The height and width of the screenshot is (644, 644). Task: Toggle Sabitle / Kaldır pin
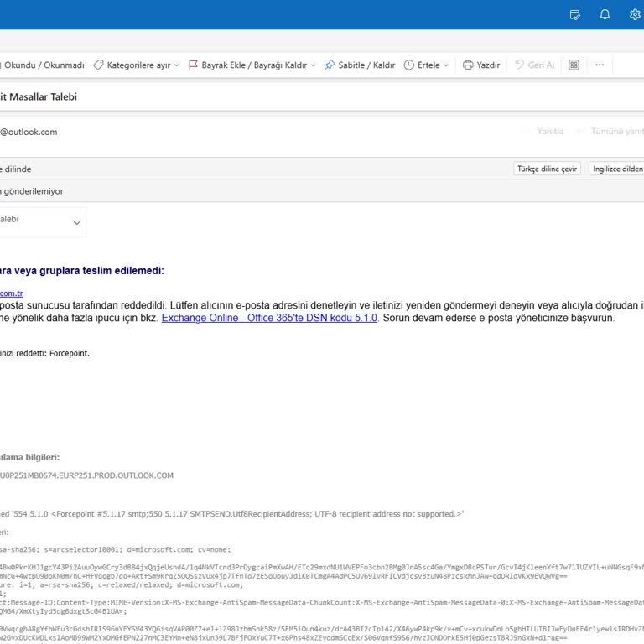coord(360,65)
